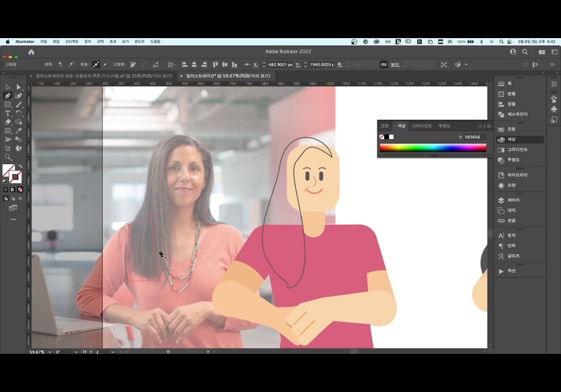Select the Rectangle tool
Screen dimensions: 561x392
pyautogui.click(x=8, y=105)
